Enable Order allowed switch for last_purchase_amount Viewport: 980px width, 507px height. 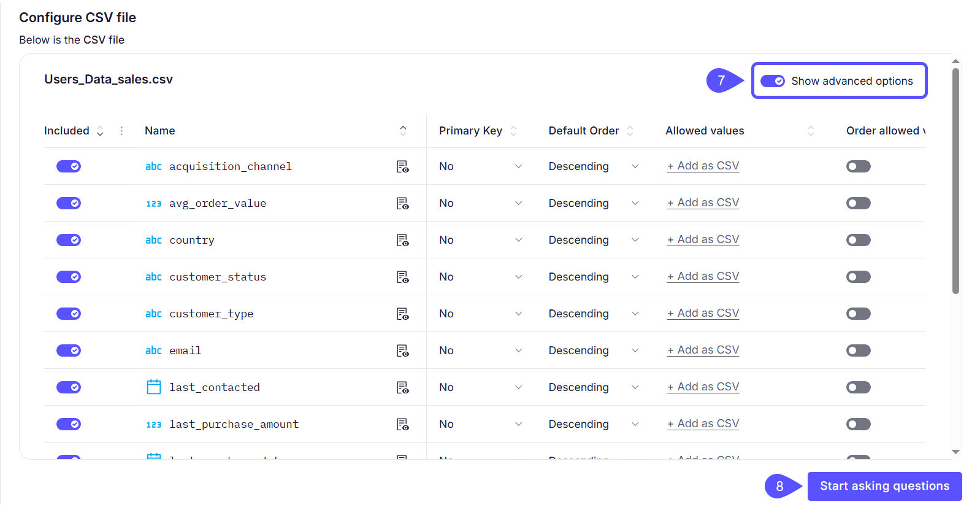tap(859, 424)
